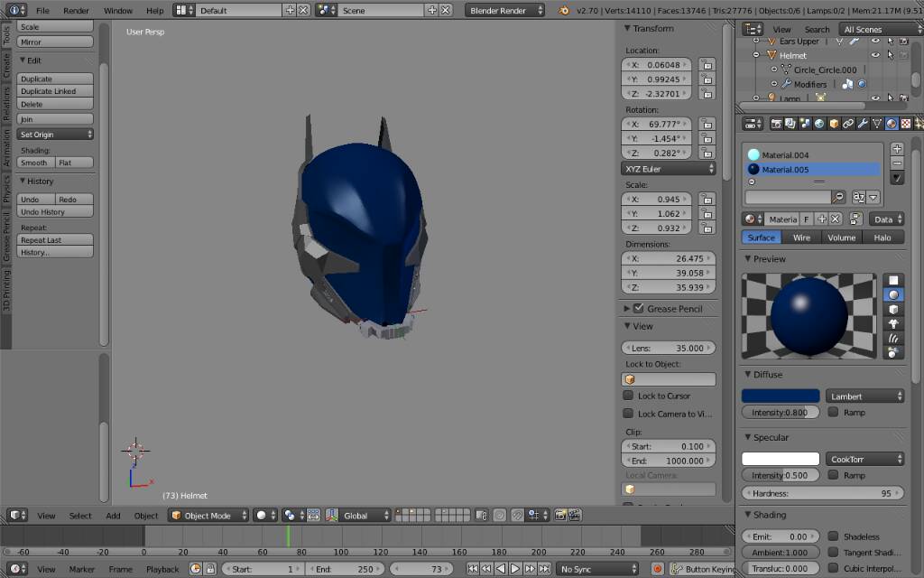Select Material.004 in the material list
The width and height of the screenshot is (924, 578).
(x=813, y=155)
